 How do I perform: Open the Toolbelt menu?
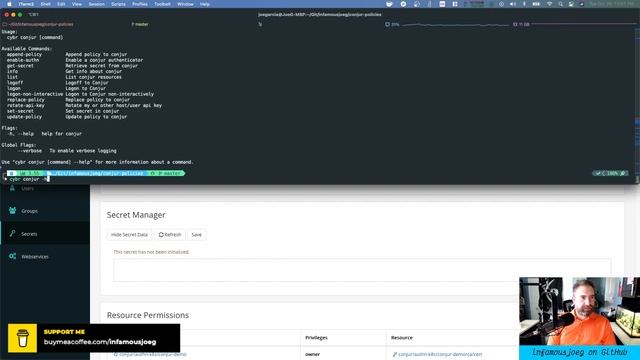click(x=162, y=4)
